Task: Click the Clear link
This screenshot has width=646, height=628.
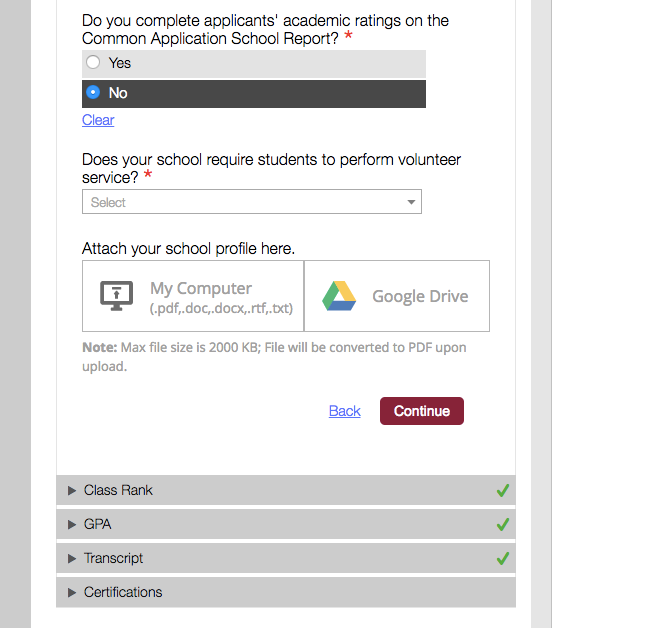Action: [x=98, y=120]
